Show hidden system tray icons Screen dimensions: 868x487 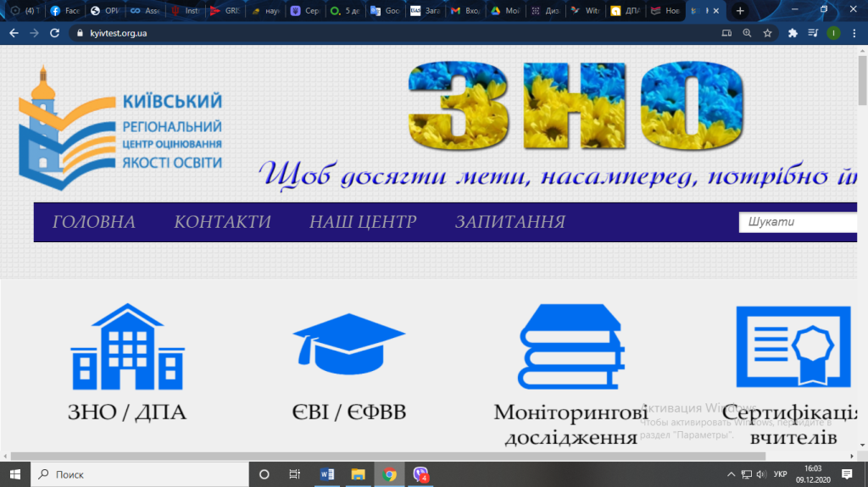732,474
